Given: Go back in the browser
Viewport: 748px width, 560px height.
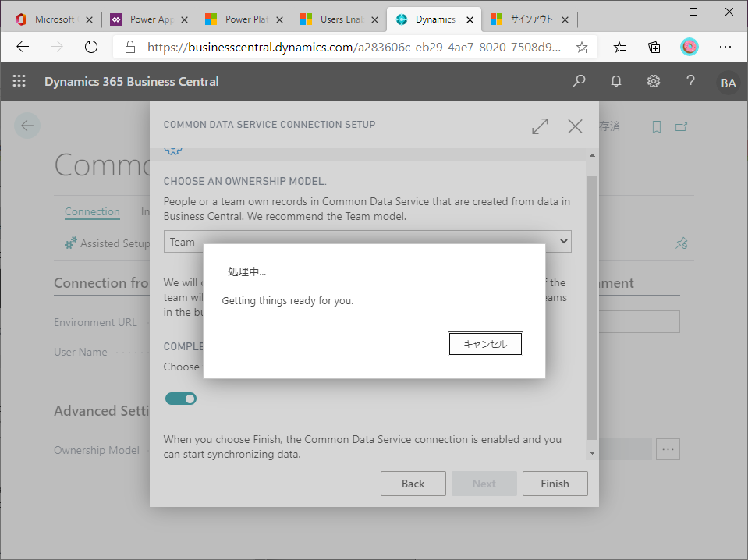Looking at the screenshot, I should coord(23,47).
